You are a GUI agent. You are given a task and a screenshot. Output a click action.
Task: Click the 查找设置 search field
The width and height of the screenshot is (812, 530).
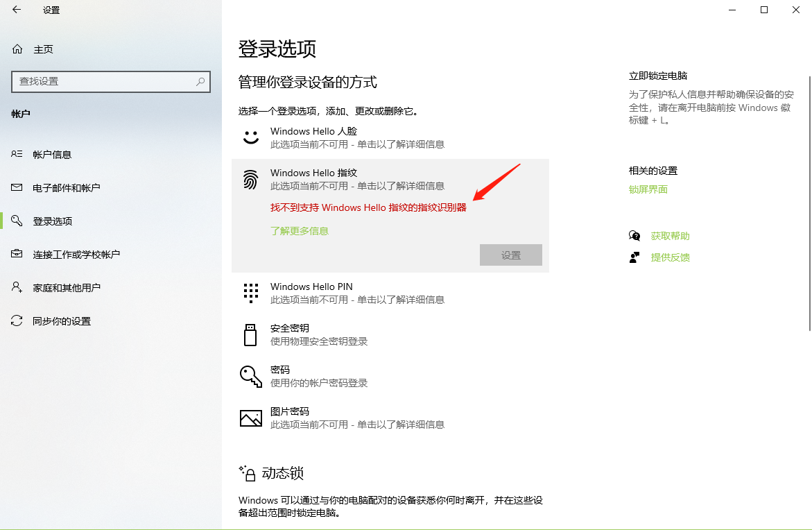(x=104, y=81)
